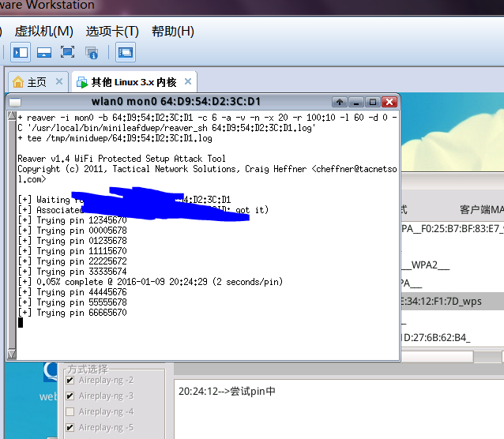Toggle the Aireplay-ng -3 checkbox

pos(70,396)
